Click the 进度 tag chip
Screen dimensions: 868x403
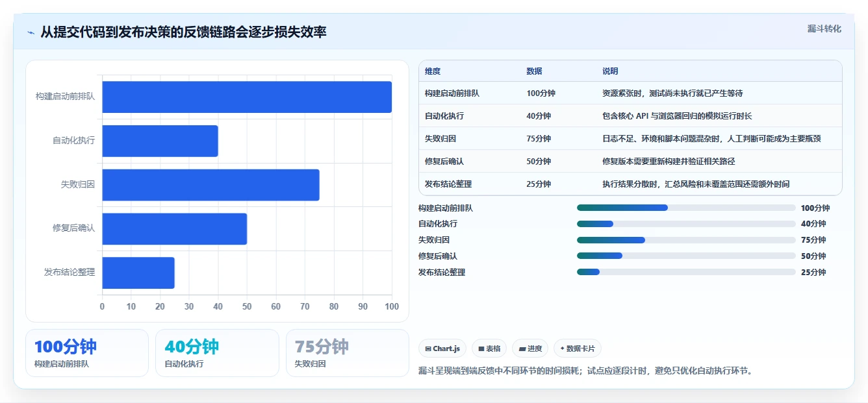point(530,348)
